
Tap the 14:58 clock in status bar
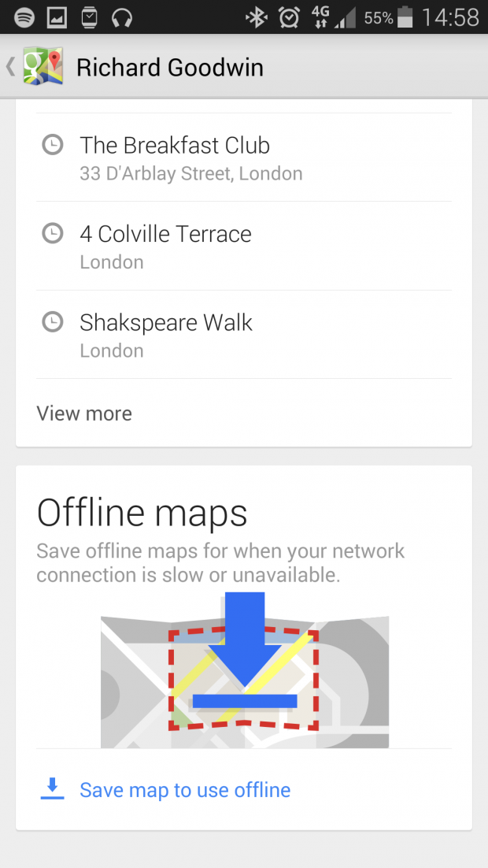coord(450,17)
